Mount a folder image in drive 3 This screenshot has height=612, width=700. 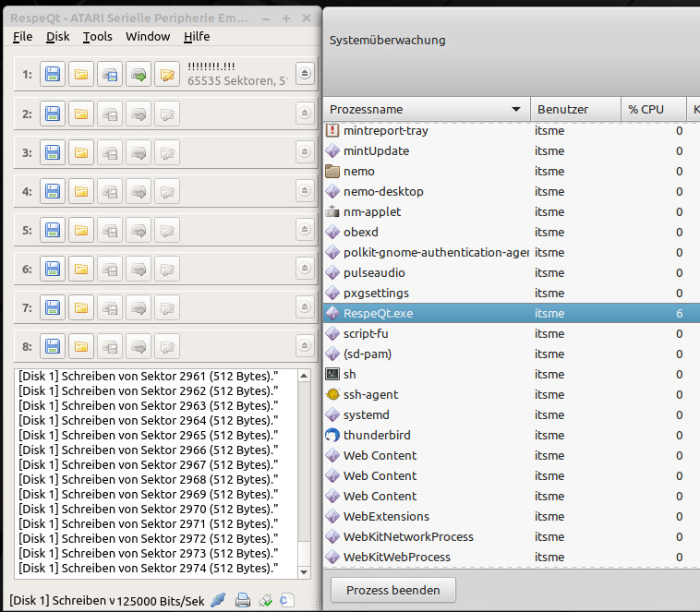pos(81,152)
